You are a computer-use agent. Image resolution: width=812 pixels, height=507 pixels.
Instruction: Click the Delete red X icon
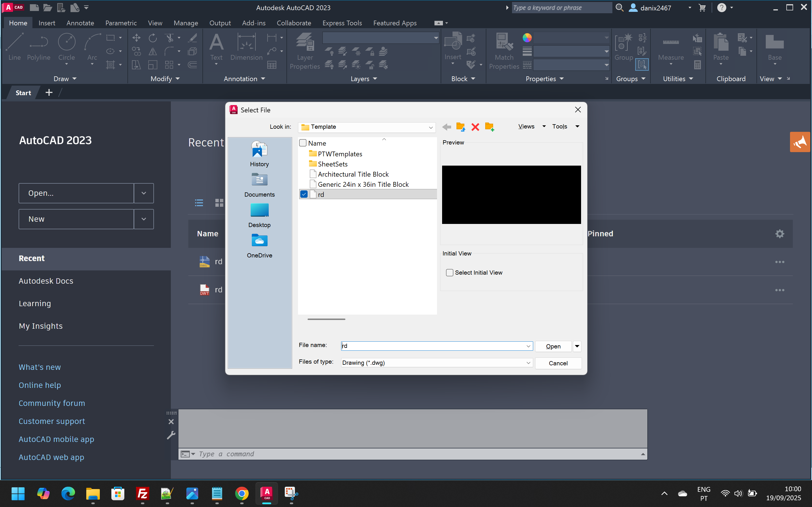(475, 127)
